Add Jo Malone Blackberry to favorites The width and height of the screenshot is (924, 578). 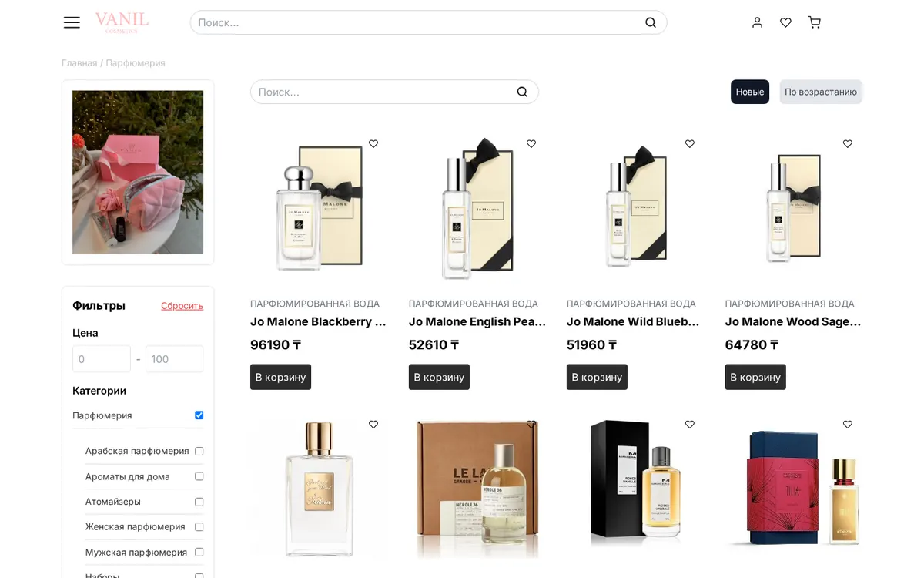373,143
